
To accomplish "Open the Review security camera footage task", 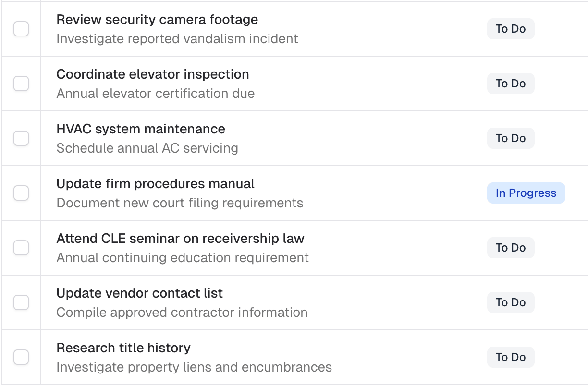I will click(158, 19).
